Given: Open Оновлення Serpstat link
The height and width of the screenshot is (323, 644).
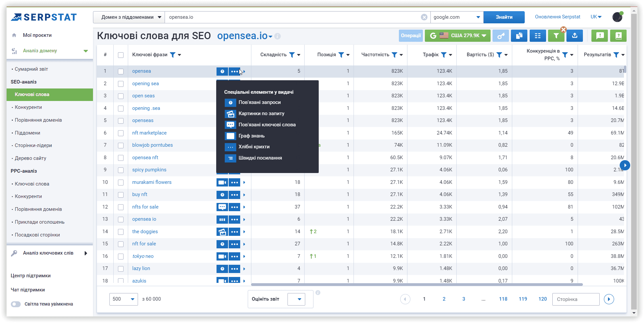Looking at the screenshot, I should pos(558,17).
